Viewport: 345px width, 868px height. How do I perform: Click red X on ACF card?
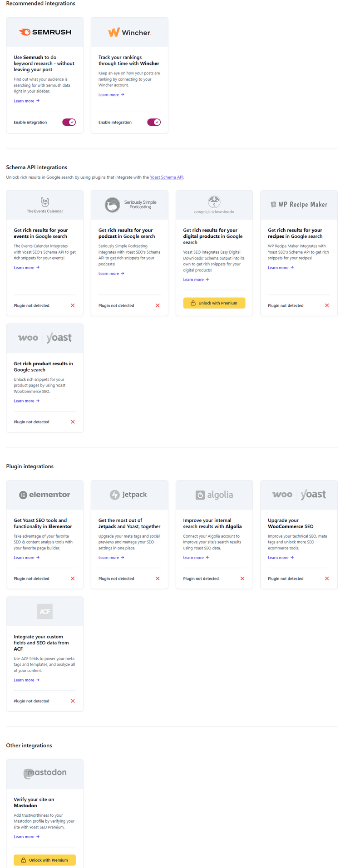(x=73, y=701)
